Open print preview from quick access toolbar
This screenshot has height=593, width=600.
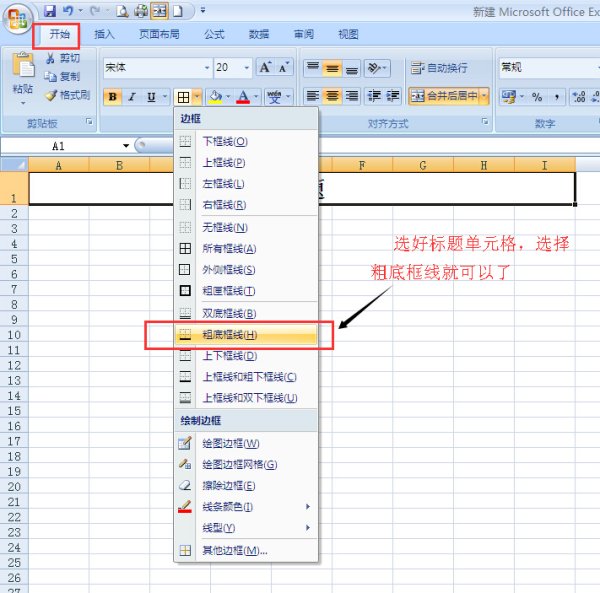pos(122,11)
